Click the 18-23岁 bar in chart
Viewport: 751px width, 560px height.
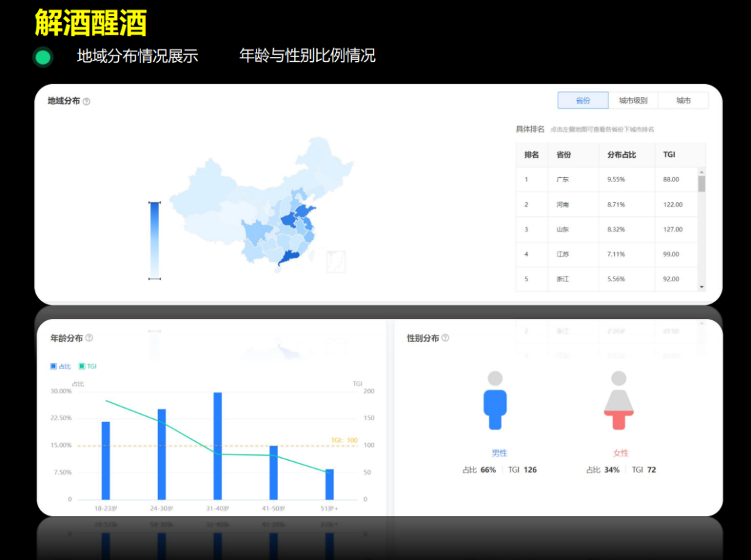pyautogui.click(x=106, y=461)
